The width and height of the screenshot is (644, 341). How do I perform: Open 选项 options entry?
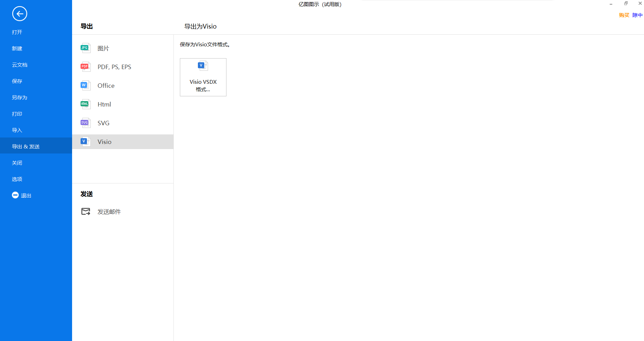[17, 179]
